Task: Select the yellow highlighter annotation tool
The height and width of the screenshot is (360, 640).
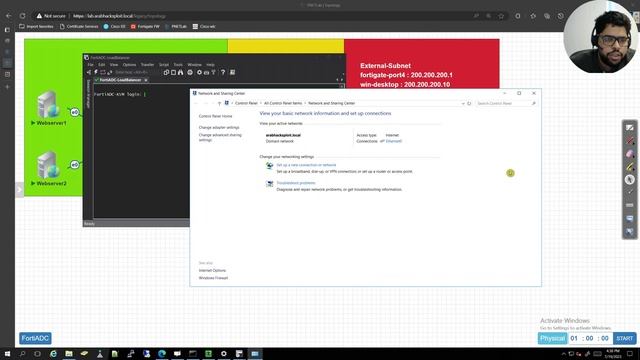Action: [x=630, y=167]
